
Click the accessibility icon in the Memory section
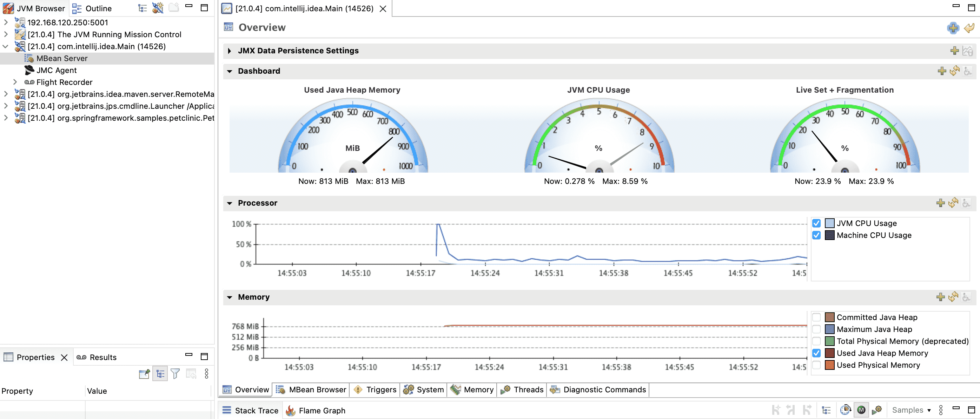pyautogui.click(x=966, y=297)
